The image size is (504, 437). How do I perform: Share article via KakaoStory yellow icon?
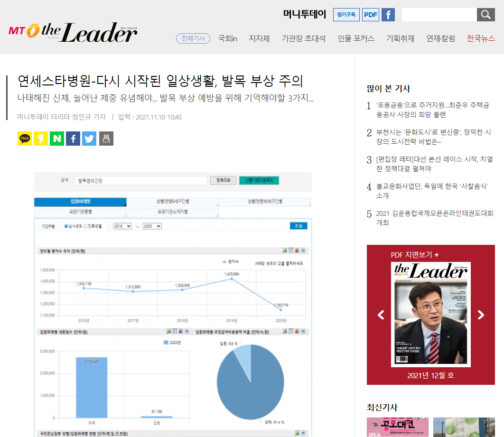(x=41, y=139)
